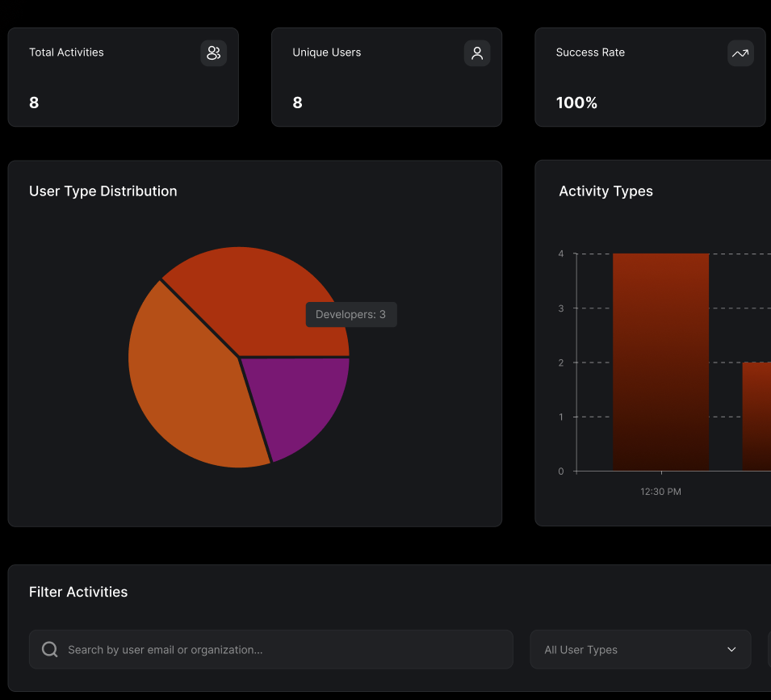Click the 100% Success Rate value
This screenshot has height=700, width=771.
coord(576,103)
